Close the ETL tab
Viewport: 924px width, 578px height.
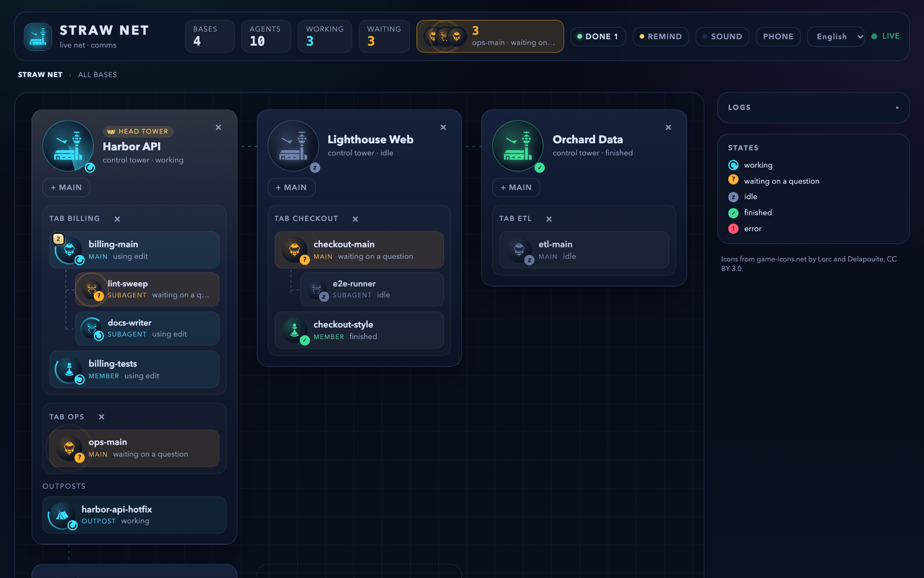pos(549,219)
